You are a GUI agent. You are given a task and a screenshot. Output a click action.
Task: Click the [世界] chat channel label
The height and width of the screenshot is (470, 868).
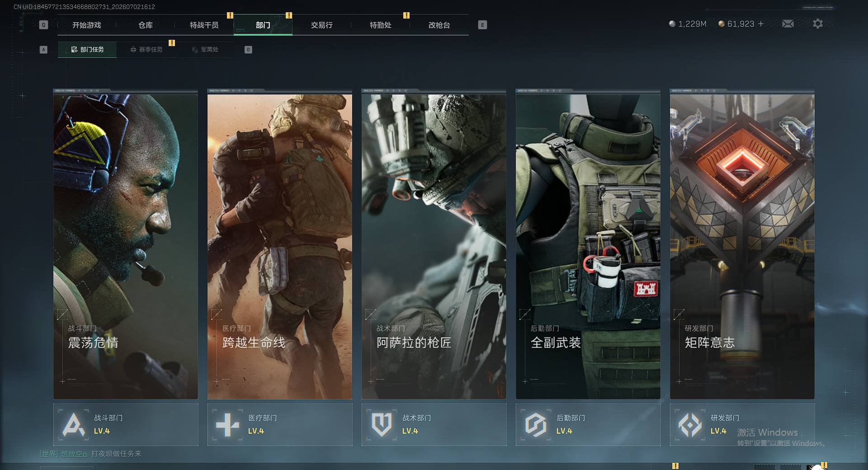coord(49,454)
